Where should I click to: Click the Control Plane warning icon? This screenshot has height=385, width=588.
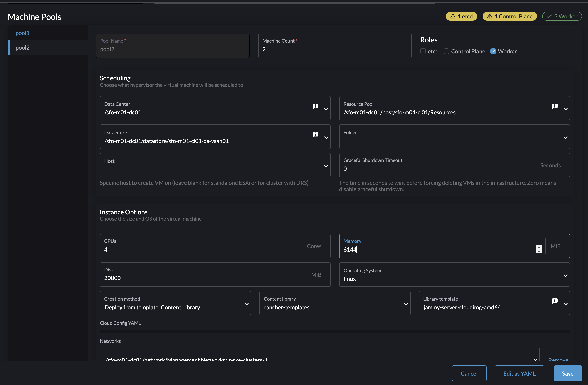[x=489, y=16]
